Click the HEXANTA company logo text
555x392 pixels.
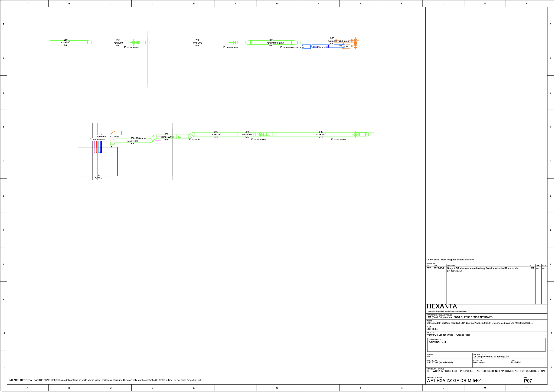442,306
